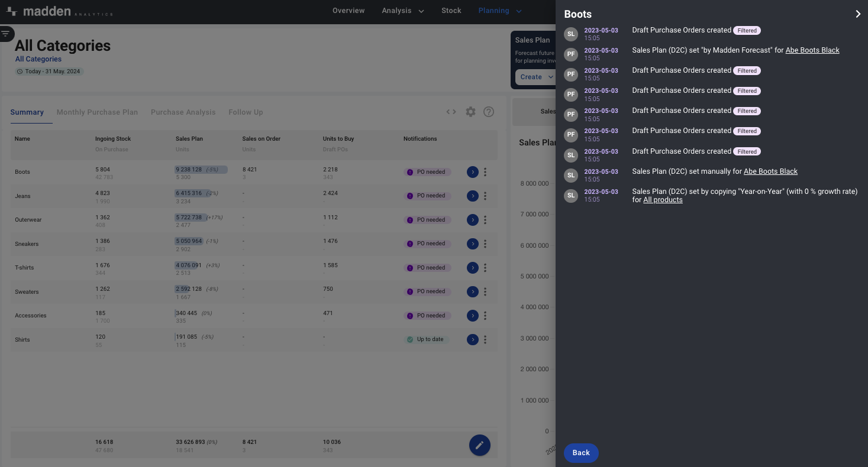Toggle the code view brackets icon

(451, 112)
